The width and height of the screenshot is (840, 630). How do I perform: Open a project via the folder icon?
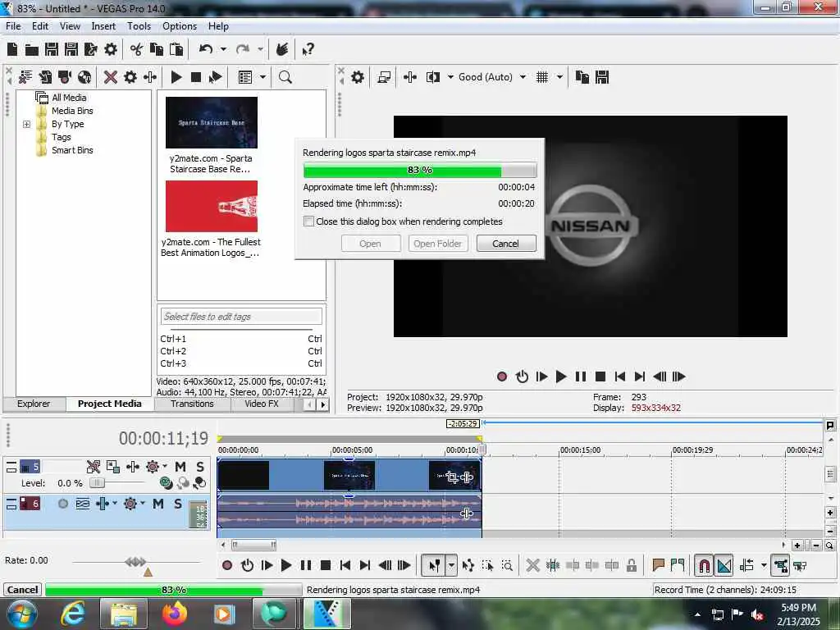pyautogui.click(x=32, y=50)
